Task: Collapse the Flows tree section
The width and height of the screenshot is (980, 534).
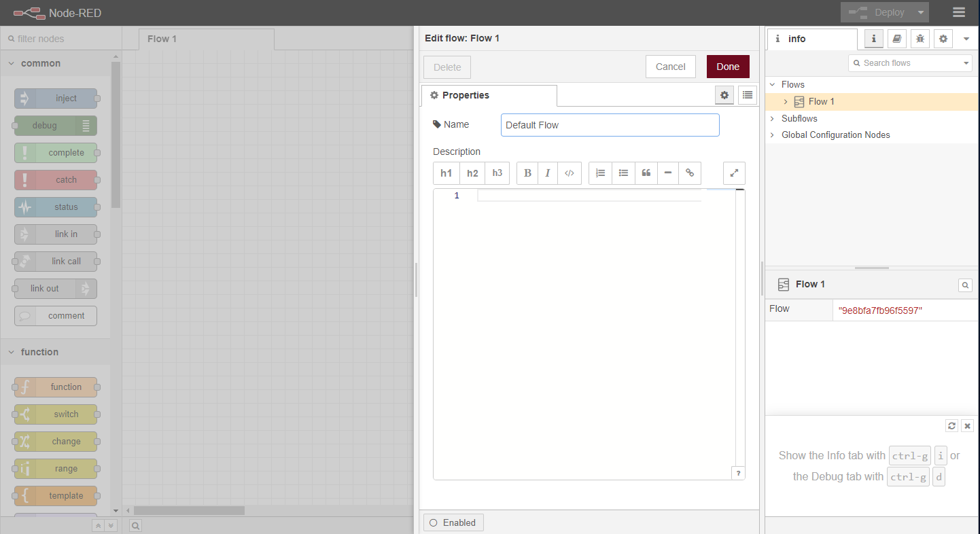Action: (x=772, y=85)
